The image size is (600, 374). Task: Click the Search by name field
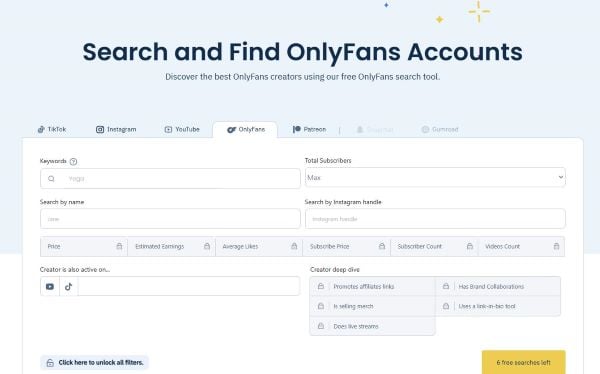pos(170,219)
